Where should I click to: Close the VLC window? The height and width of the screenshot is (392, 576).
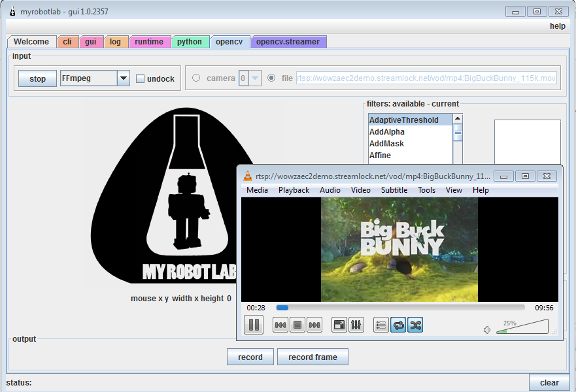547,176
